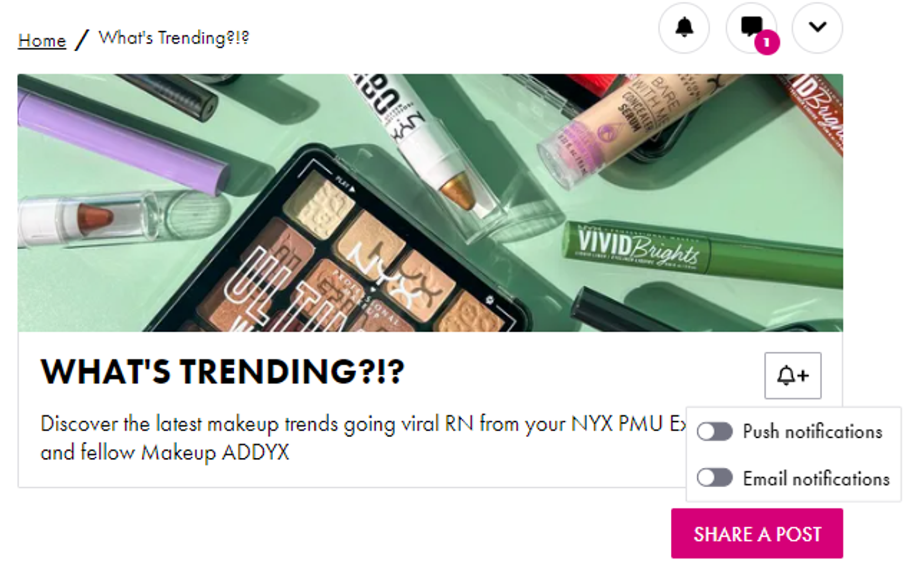Enable the Push notifications toggle
Image resolution: width=903 pixels, height=561 pixels.
click(714, 431)
